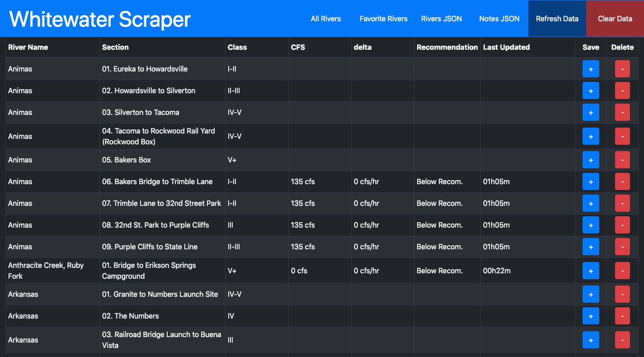This screenshot has height=357, width=644.
Task: Delete Granite to Numbers Launch Site row
Action: click(622, 294)
